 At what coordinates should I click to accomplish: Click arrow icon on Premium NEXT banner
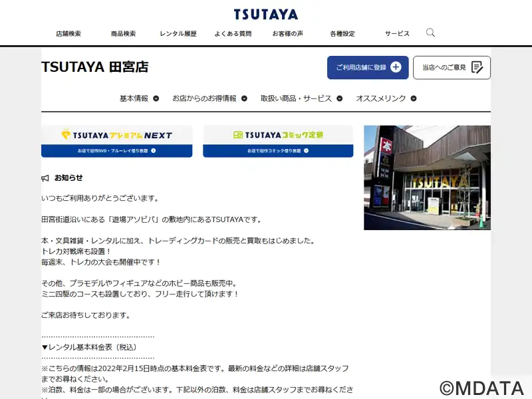[x=154, y=151]
